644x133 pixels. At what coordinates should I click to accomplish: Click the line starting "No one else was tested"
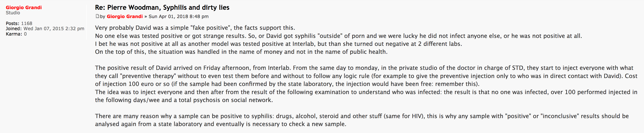338,36
